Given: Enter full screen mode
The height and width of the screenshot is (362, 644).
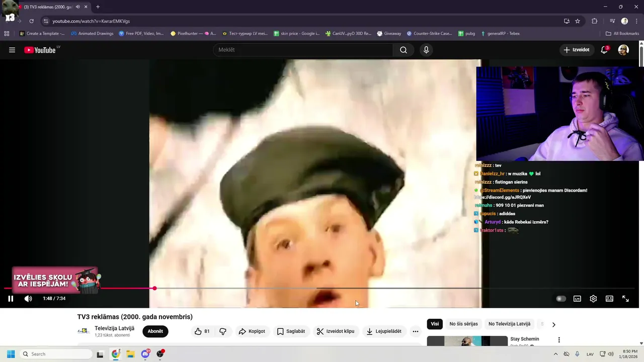Looking at the screenshot, I should (625, 299).
